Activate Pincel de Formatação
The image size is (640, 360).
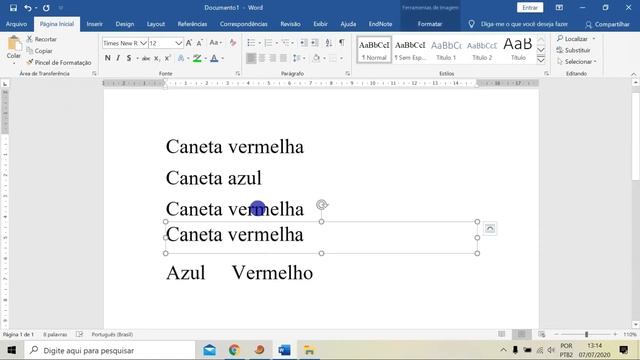click(59, 62)
